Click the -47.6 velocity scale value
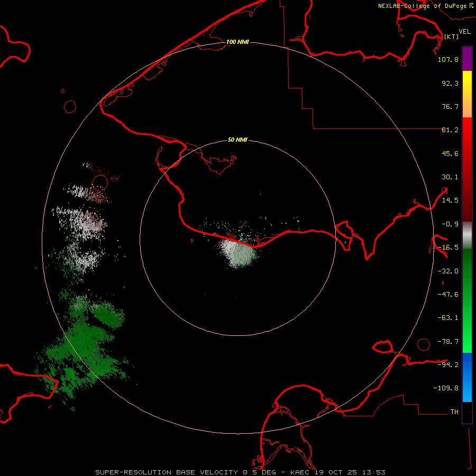476x476 pixels. [448, 295]
